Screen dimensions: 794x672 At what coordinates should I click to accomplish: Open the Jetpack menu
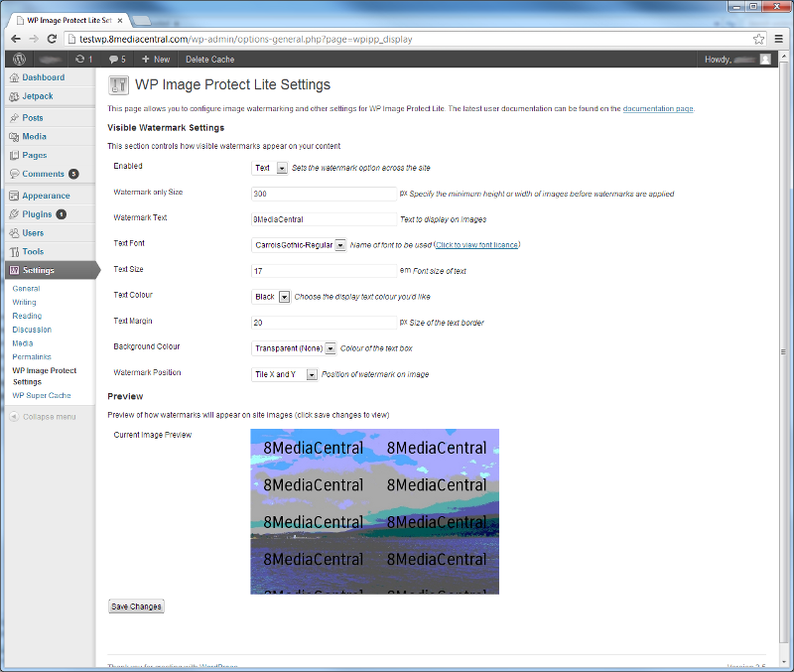coord(38,96)
